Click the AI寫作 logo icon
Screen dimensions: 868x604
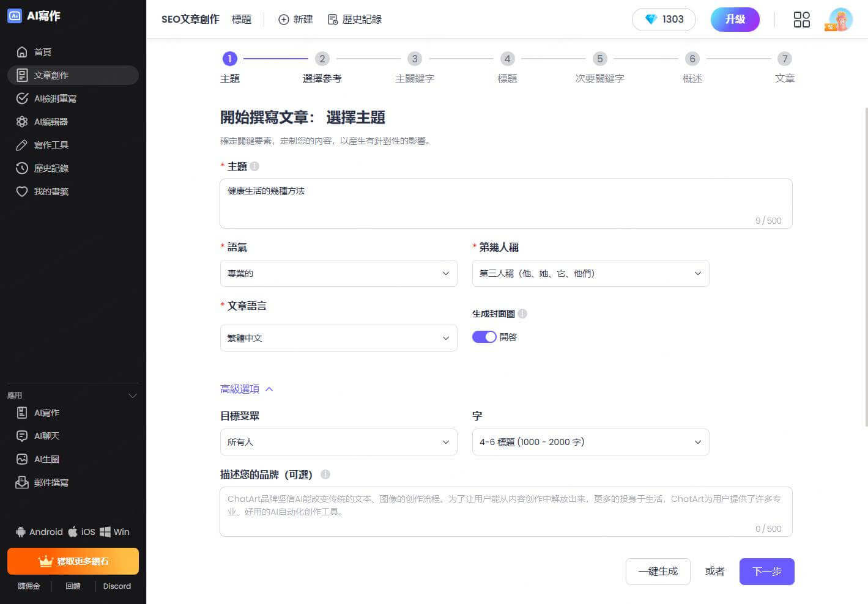click(x=15, y=16)
